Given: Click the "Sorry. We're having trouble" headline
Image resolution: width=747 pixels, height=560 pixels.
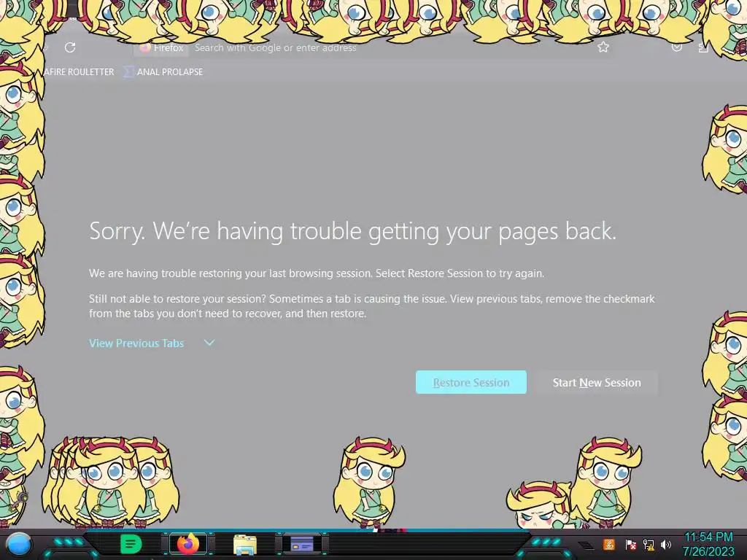Looking at the screenshot, I should pos(352,231).
